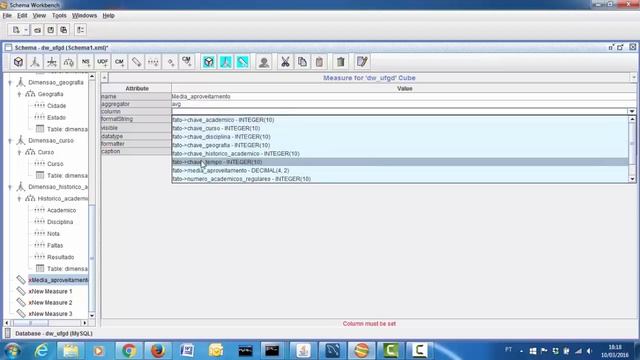Image resolution: width=640 pixels, height=360 pixels.
Task: Click the Copy icon in schema toolbar
Action: pyautogui.click(x=302, y=62)
